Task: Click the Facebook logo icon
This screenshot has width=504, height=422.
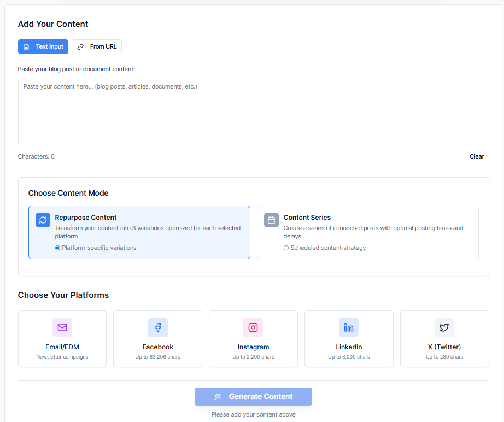Action: [158, 327]
